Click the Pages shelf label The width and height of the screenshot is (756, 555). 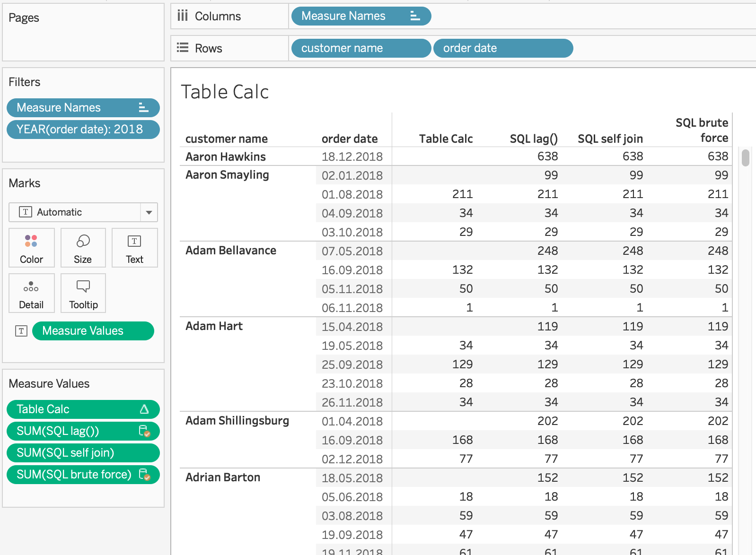tap(24, 18)
